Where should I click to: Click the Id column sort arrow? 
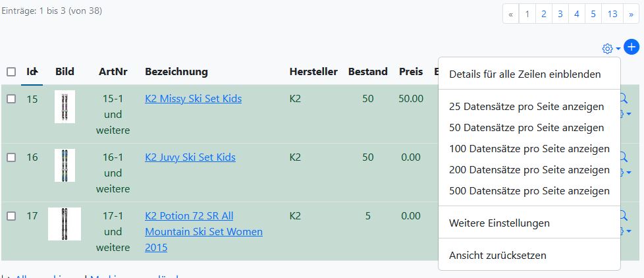tap(36, 72)
